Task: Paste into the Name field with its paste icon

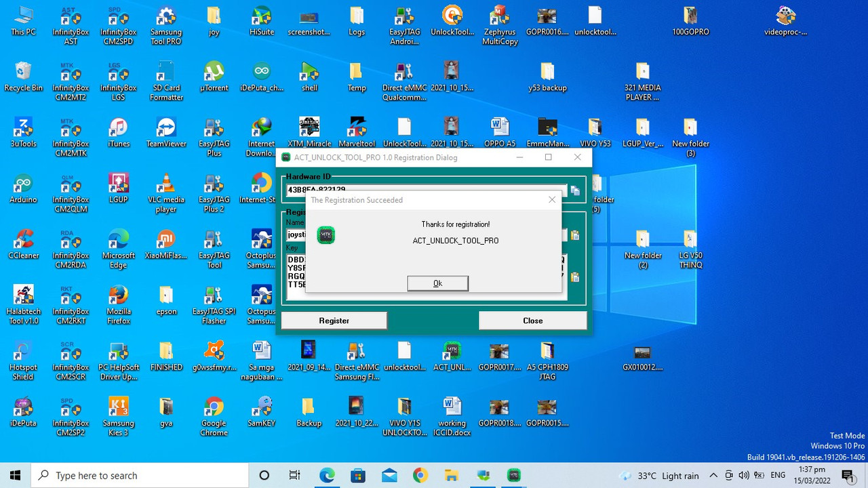Action: pos(575,235)
